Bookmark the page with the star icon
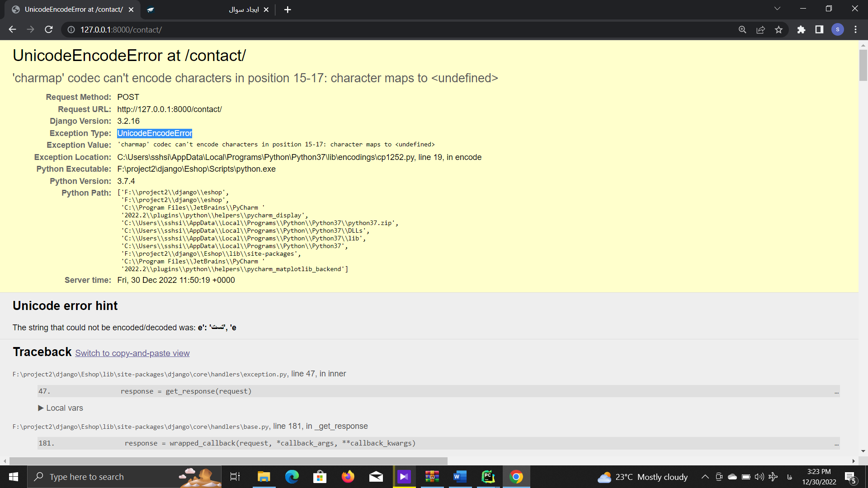Viewport: 868px width, 488px height. [x=779, y=29]
